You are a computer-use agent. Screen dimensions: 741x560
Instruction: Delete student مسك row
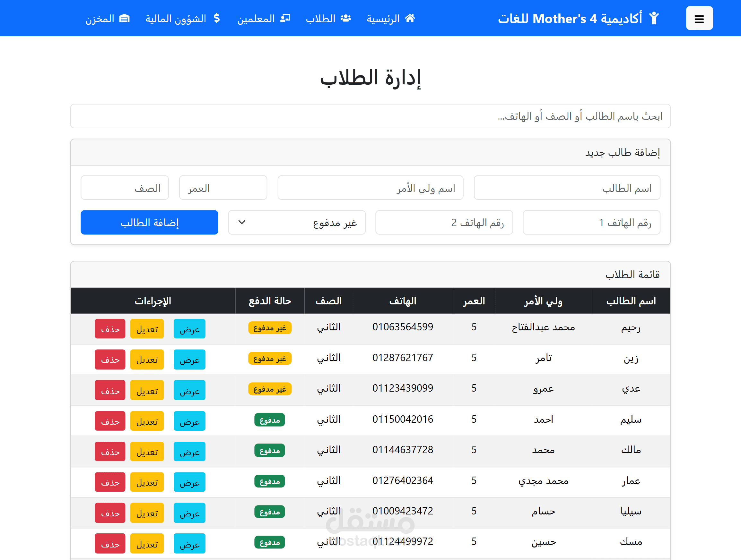[x=110, y=544]
